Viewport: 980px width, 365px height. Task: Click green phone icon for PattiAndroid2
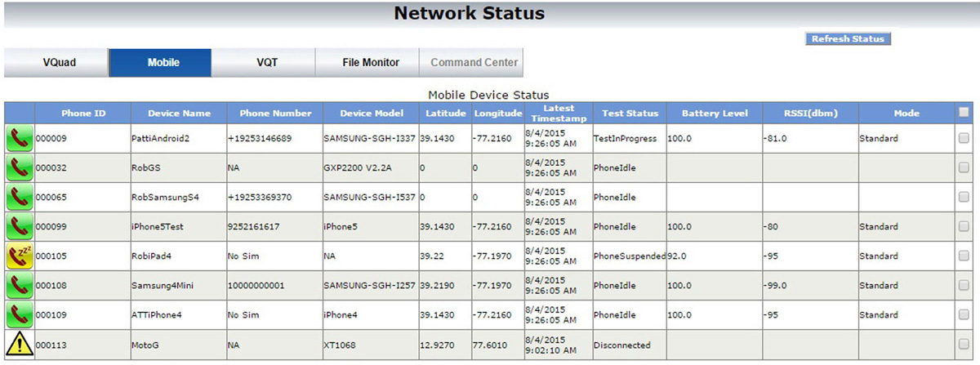coord(19,139)
